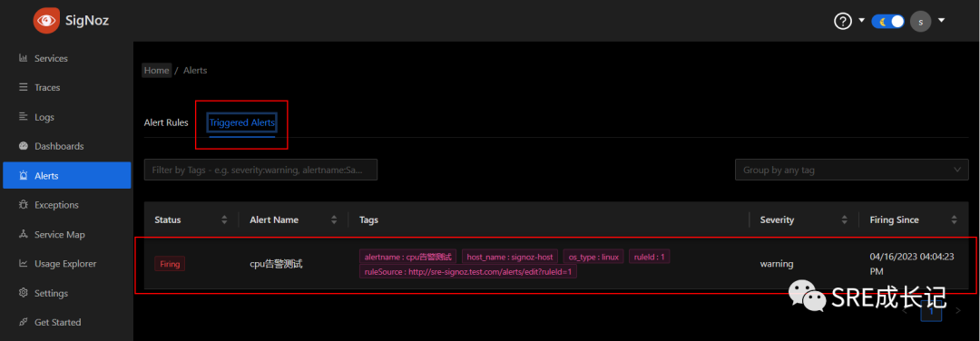Sort by Alert Name column header

pos(293,219)
